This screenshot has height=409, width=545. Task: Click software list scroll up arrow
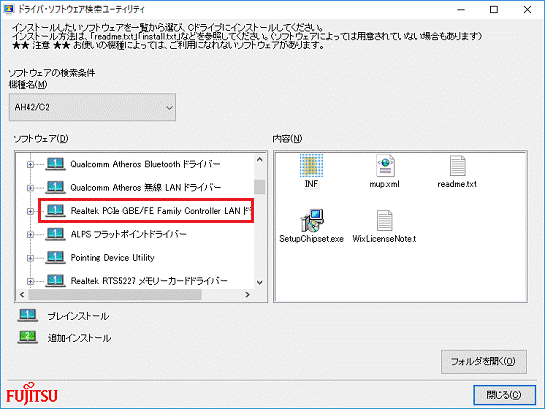260,159
